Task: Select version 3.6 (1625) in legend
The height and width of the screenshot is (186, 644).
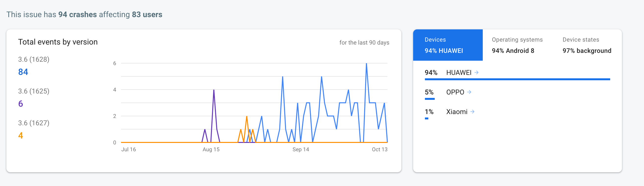Action: coord(34,91)
